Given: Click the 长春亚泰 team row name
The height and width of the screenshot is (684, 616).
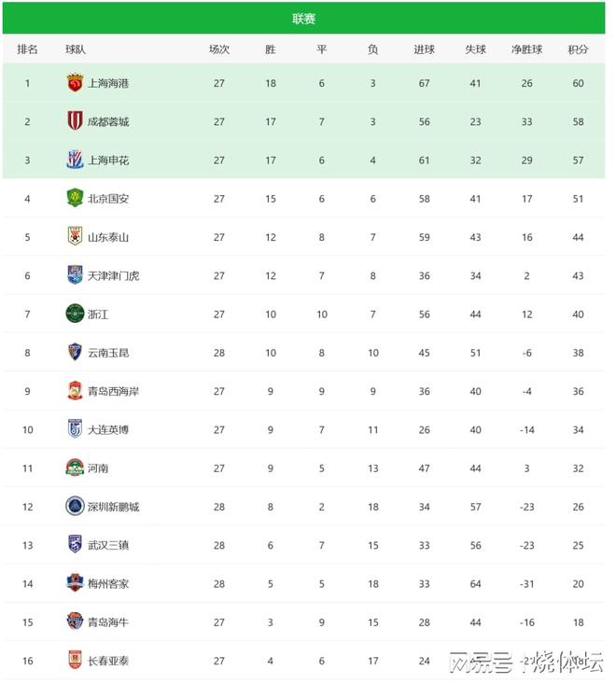Looking at the screenshot, I should tap(108, 661).
